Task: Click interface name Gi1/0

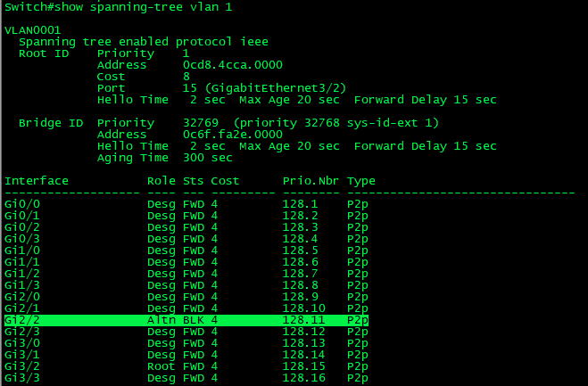Action: click(22, 250)
